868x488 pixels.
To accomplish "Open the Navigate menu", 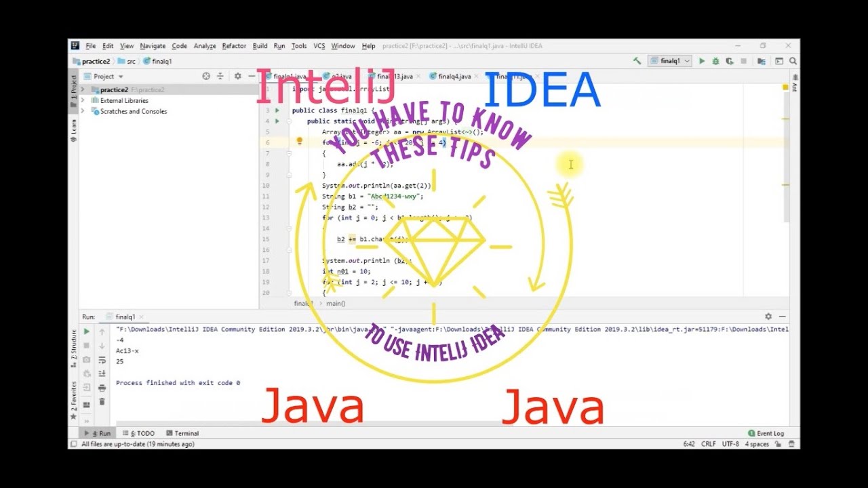I will pos(153,46).
